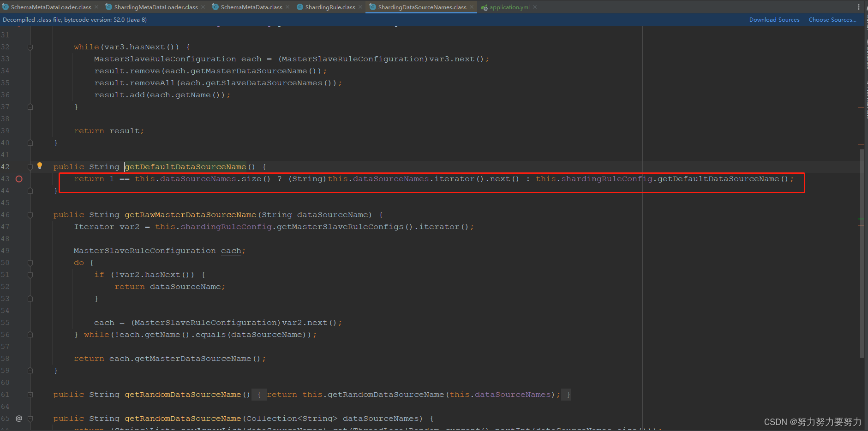Viewport: 868px width, 431px height.
Task: Collapse the if block at line 51
Action: click(30, 275)
